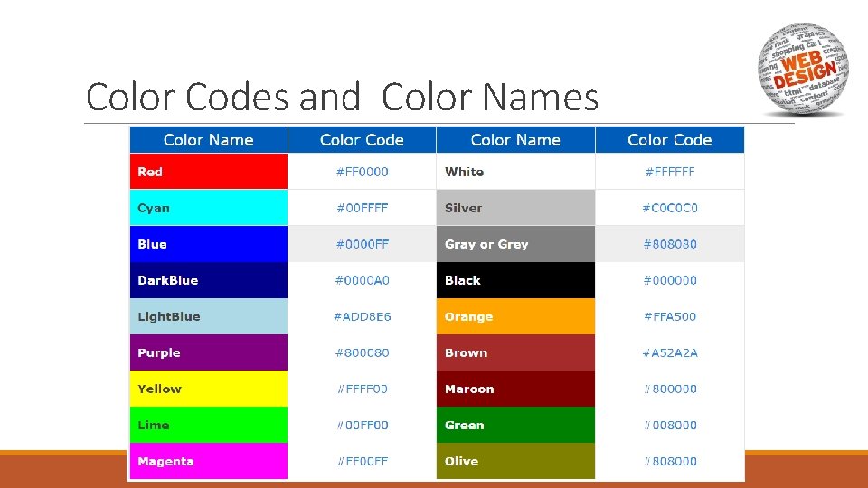Click the Magenta color cell
The image size is (868, 488).
point(209,461)
